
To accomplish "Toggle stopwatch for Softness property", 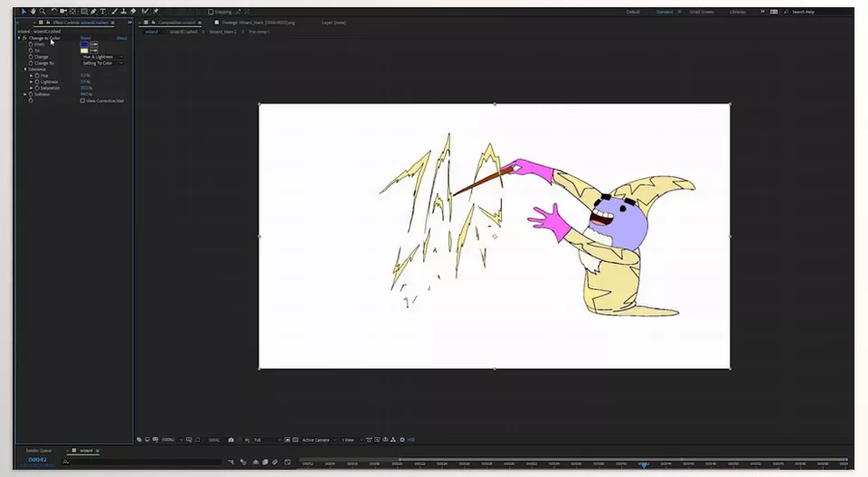I will click(x=31, y=94).
